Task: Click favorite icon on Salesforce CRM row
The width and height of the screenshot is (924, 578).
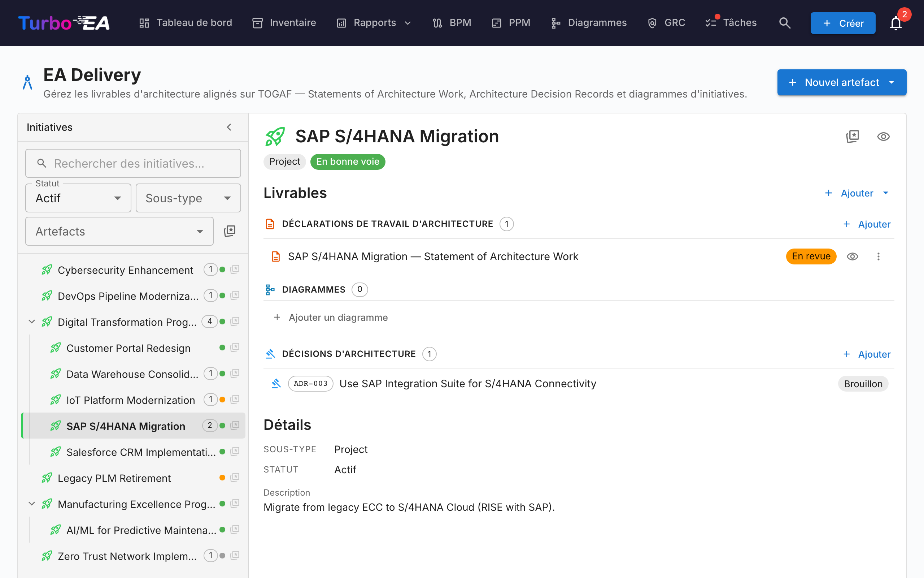Action: point(235,452)
